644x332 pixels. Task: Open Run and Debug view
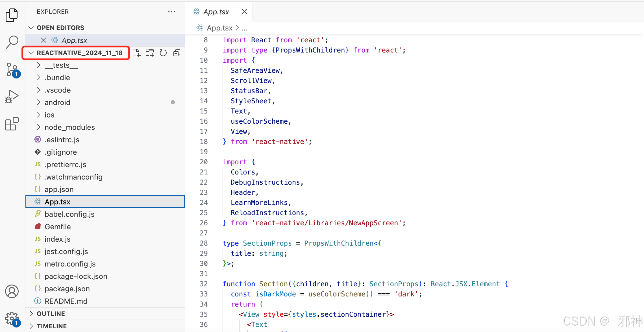[12, 97]
